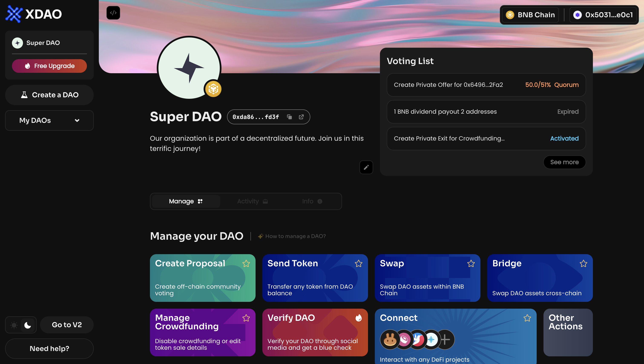This screenshot has height=364, width=644.
Task: Open the Bridge card
Action: 540,278
